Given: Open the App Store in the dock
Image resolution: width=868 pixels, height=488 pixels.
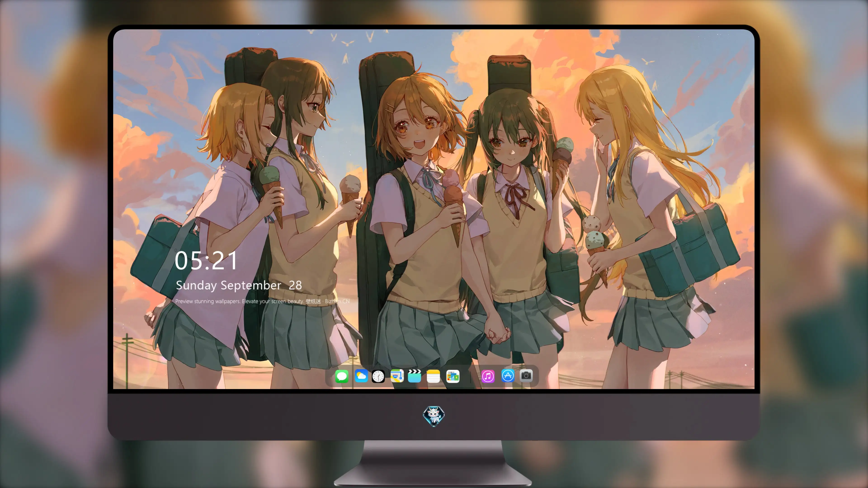Looking at the screenshot, I should [x=507, y=375].
